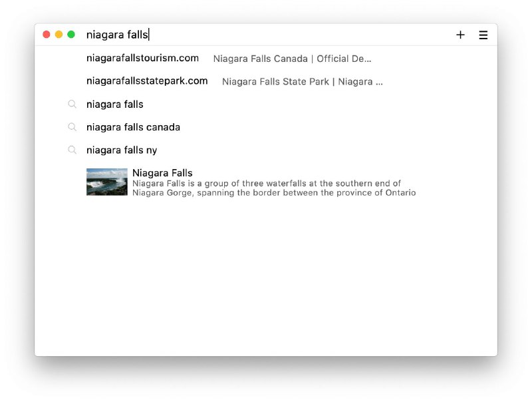Click the Niagara Falls description text
The image size is (532, 402).
(273, 188)
